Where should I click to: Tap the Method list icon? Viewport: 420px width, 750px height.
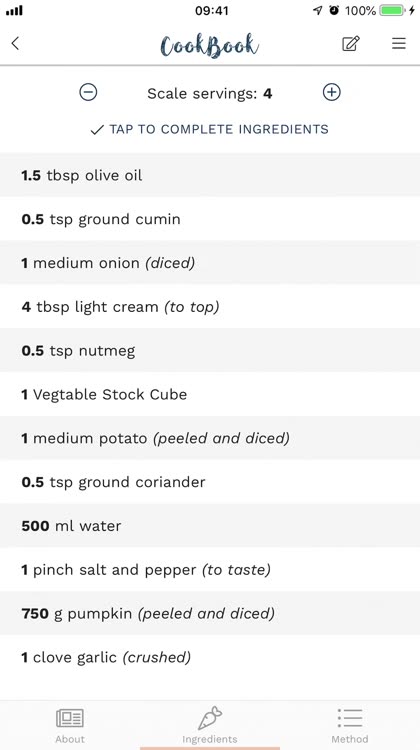tap(350, 718)
